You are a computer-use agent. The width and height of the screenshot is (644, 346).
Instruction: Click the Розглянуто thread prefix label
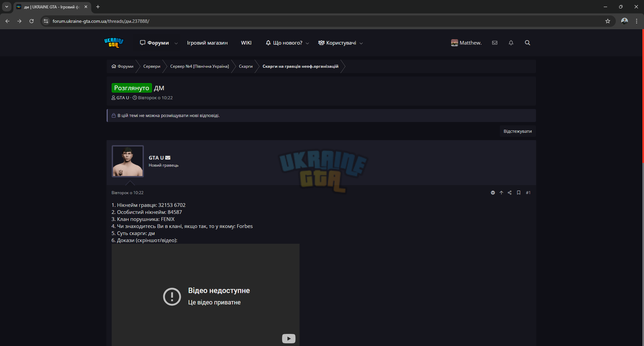(131, 88)
